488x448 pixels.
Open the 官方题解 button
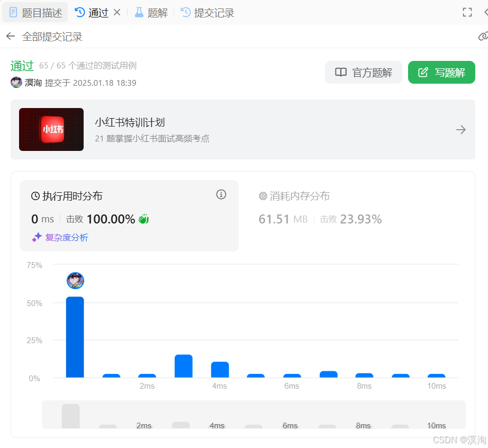[x=363, y=72]
